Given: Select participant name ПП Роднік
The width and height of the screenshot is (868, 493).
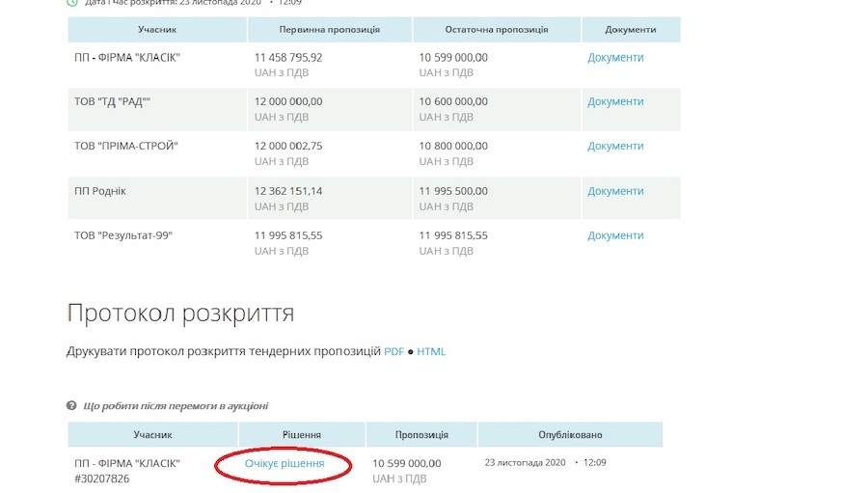Looking at the screenshot, I should [x=100, y=191].
